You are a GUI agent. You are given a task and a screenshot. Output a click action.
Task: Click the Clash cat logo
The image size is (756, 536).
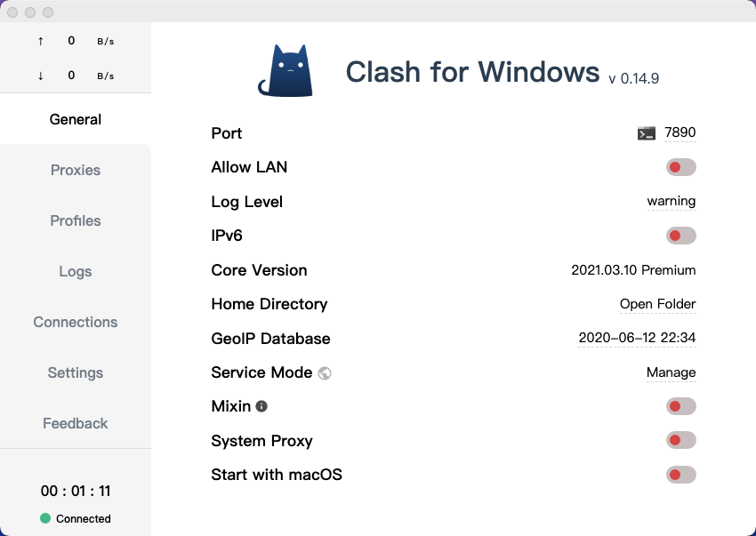[x=285, y=68]
